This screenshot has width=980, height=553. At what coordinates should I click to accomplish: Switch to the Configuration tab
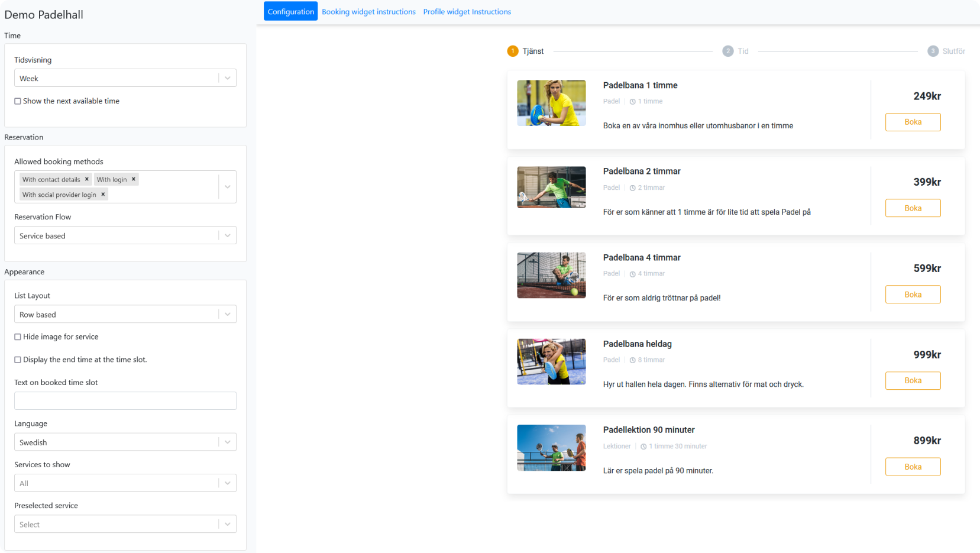(291, 11)
